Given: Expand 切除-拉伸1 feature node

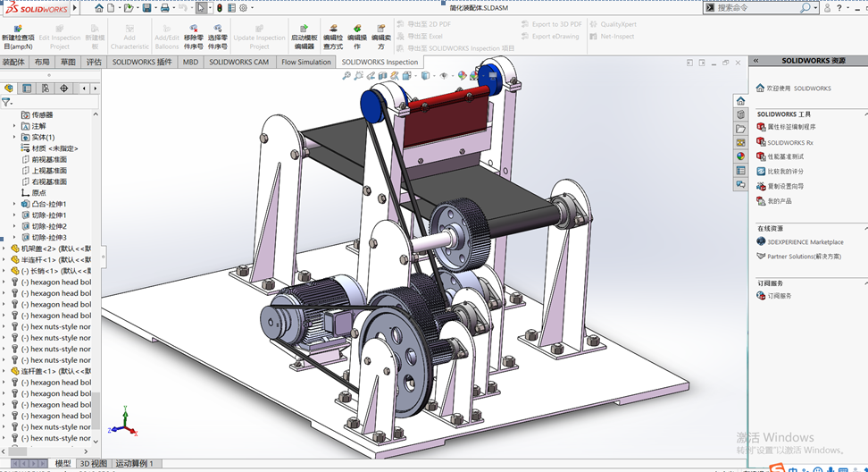Looking at the screenshot, I should coord(14,215).
